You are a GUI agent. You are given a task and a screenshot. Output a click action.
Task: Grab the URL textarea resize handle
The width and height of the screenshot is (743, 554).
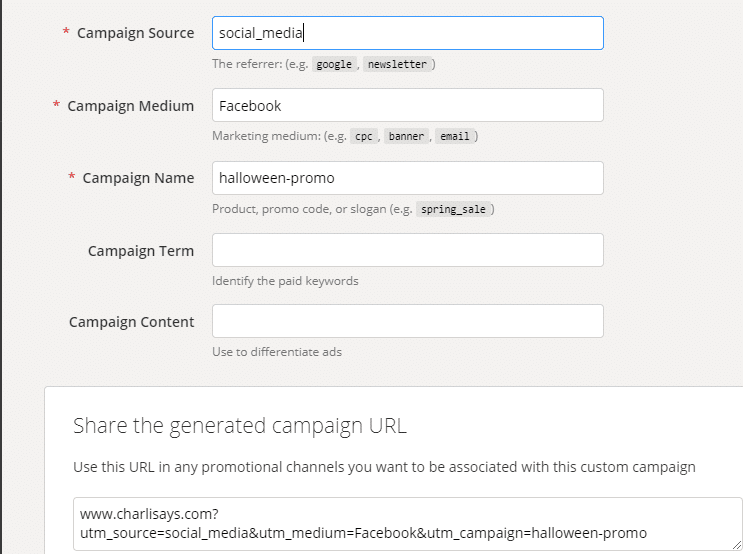pos(736,545)
